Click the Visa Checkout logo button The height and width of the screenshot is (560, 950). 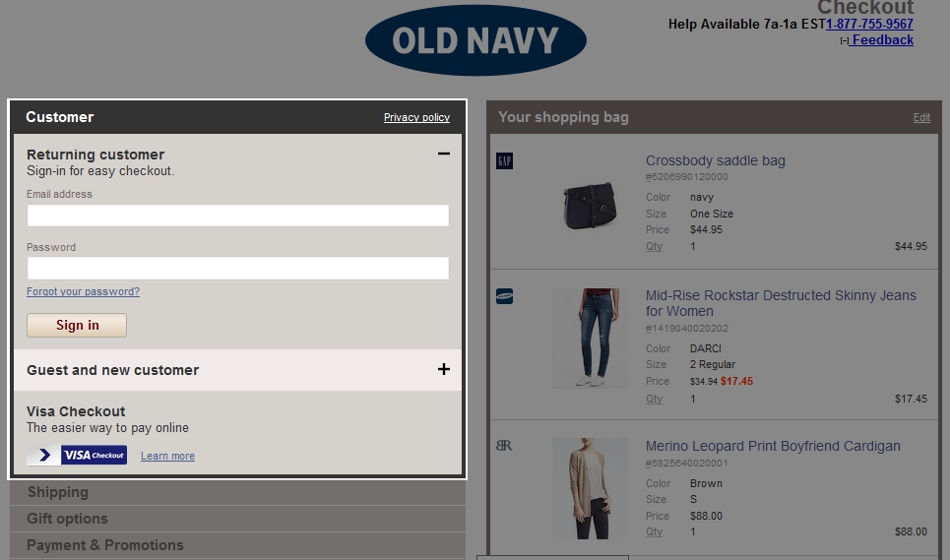[x=77, y=455]
